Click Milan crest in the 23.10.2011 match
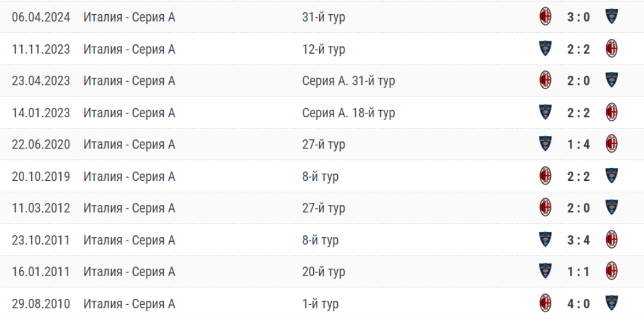The height and width of the screenshot is (319, 644). click(611, 240)
